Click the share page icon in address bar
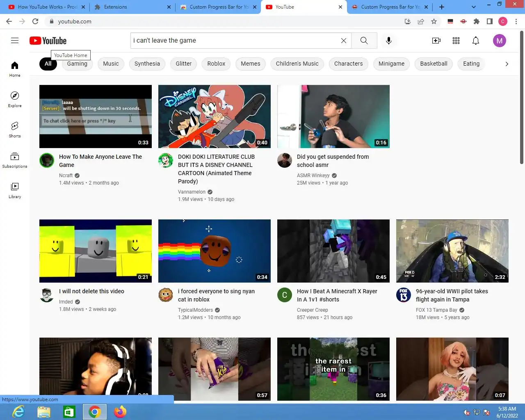This screenshot has width=525, height=420. [x=421, y=21]
